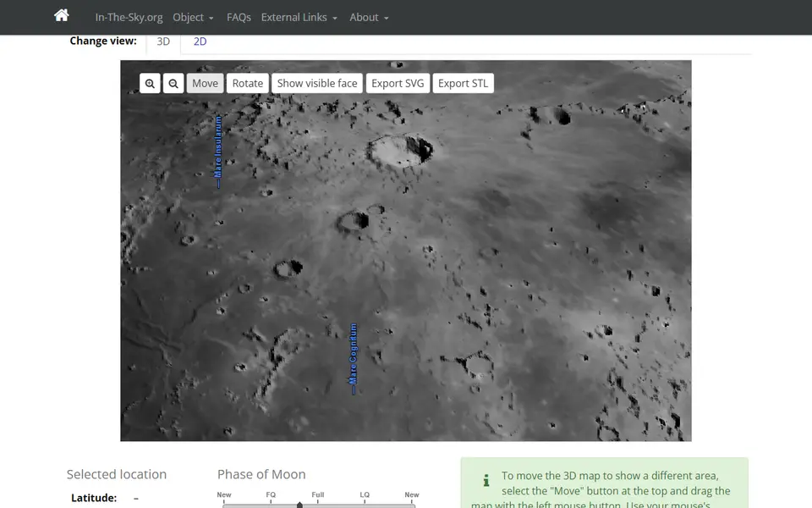812x508 pixels.
Task: Switch to the 2D view tab
Action: (200, 41)
